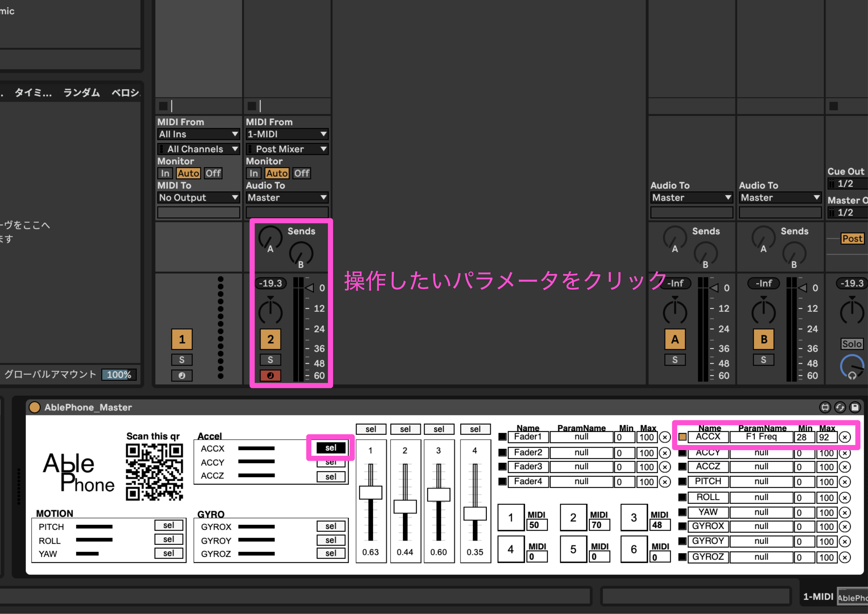Click master track pan knob
The height and width of the screenshot is (614, 868).
pos(852,312)
